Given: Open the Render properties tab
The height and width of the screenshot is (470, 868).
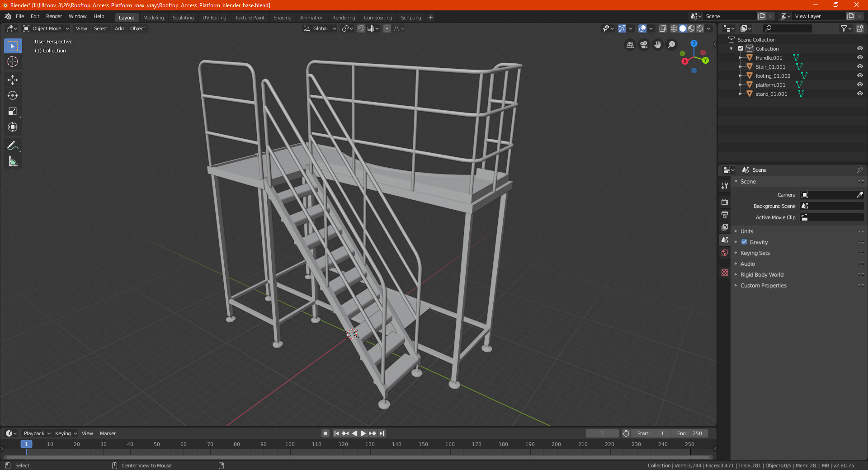Looking at the screenshot, I should coord(725,202).
